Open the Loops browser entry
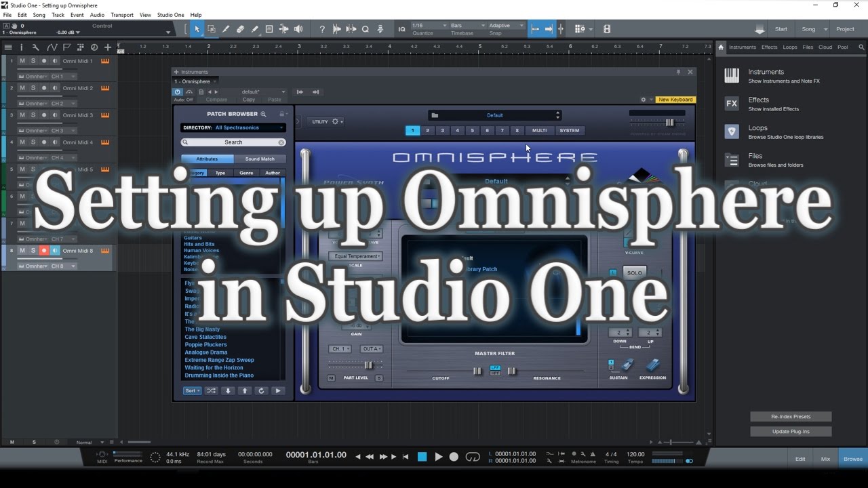Viewport: 868px width, 488px height. (x=774, y=131)
